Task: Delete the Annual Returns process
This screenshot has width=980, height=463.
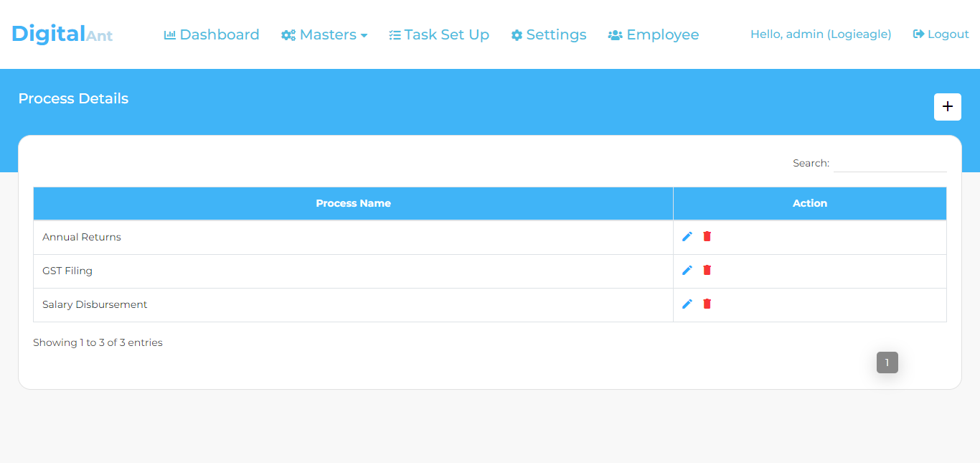Action: [x=707, y=236]
